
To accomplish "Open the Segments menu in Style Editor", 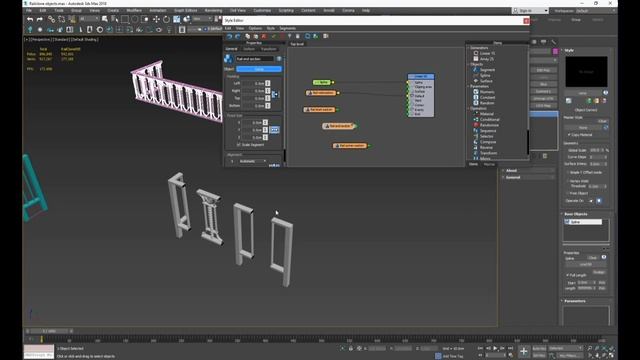I will click(x=287, y=28).
